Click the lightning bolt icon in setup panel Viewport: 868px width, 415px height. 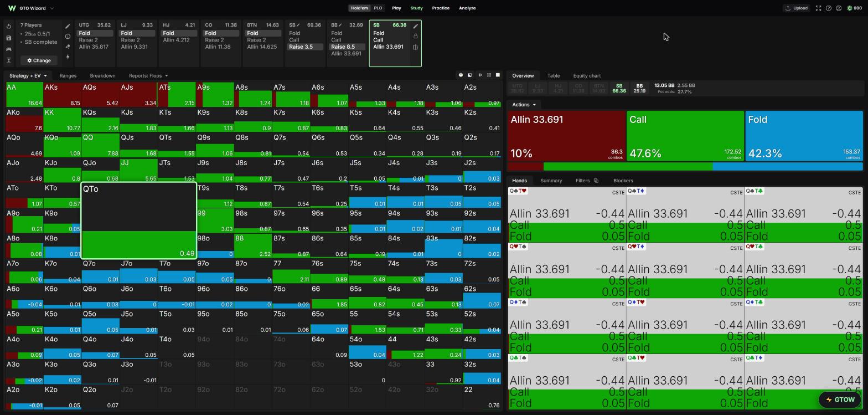pyautogui.click(x=68, y=57)
